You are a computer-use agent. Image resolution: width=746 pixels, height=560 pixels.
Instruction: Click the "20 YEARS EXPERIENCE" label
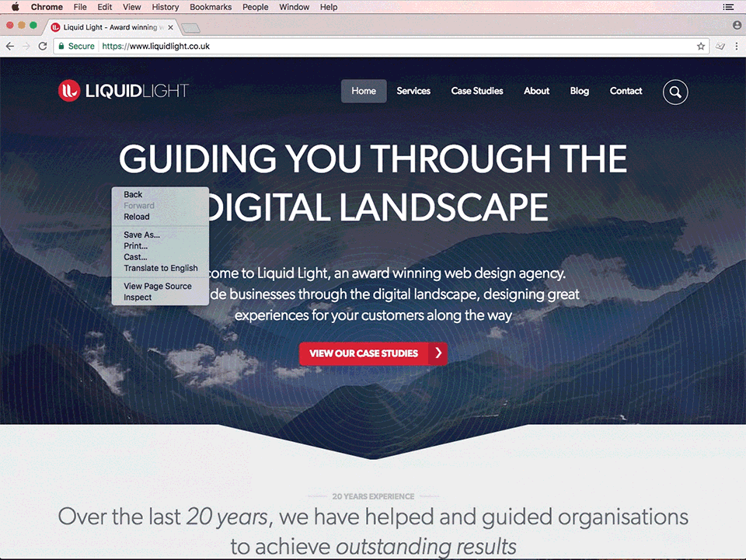point(373,496)
